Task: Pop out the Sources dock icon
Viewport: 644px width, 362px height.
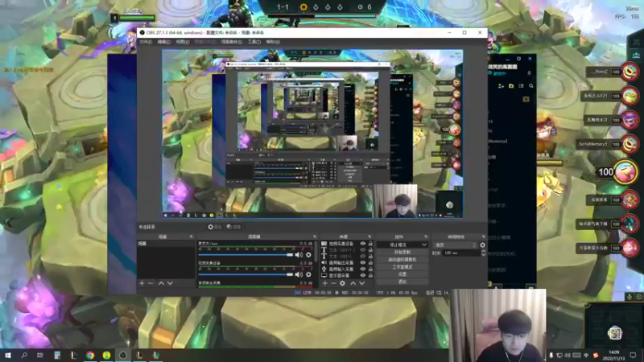Action: (369, 237)
